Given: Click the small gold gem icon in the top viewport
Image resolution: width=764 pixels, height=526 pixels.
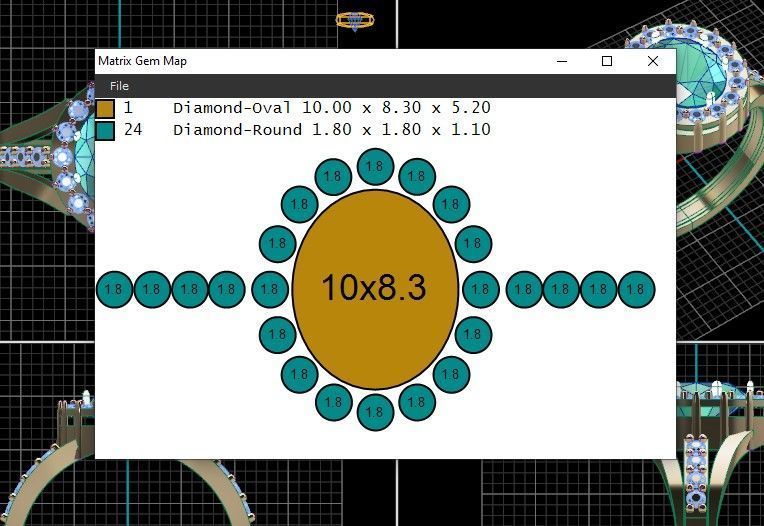Looking at the screenshot, I should click(355, 21).
